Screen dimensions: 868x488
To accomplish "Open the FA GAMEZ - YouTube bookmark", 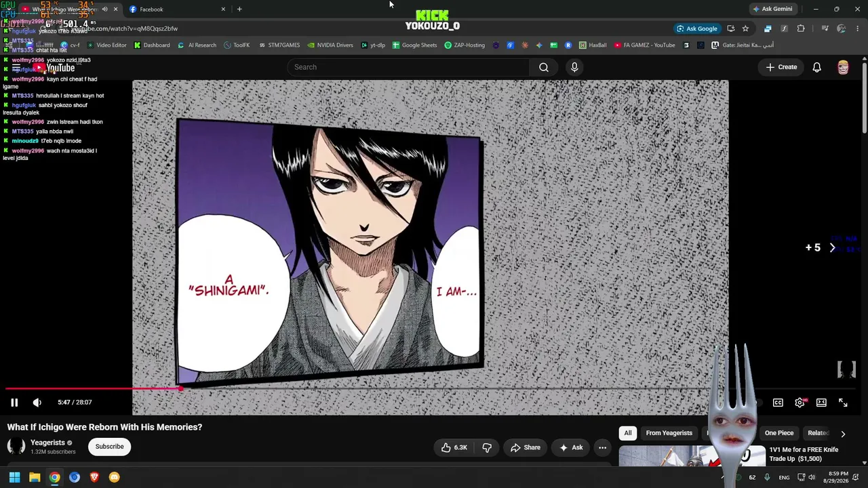I will [644, 45].
